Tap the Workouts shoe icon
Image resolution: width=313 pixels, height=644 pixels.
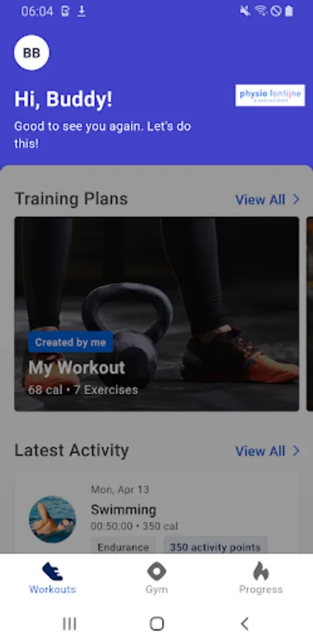[x=52, y=571]
